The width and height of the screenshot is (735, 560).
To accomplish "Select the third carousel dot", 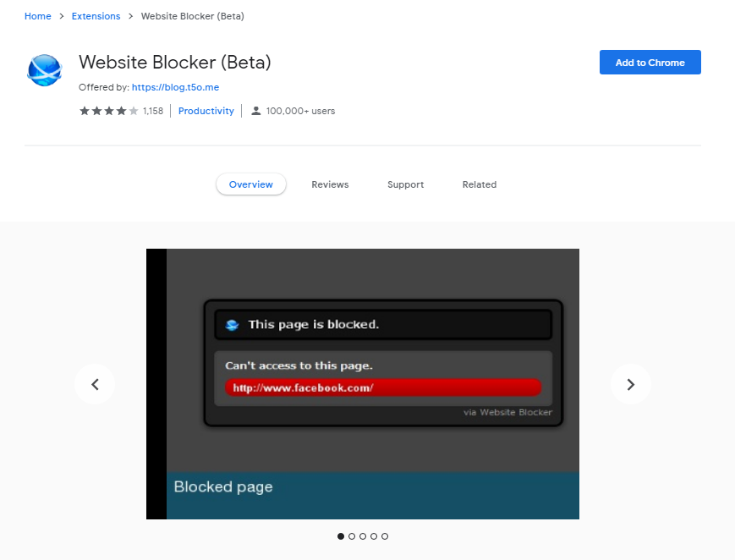I will 363,536.
